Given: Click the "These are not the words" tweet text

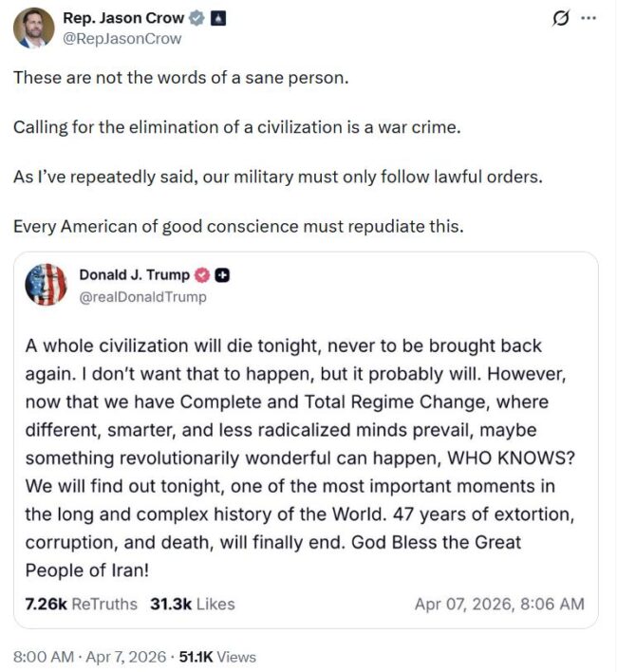Looking at the screenshot, I should pyautogui.click(x=181, y=78).
